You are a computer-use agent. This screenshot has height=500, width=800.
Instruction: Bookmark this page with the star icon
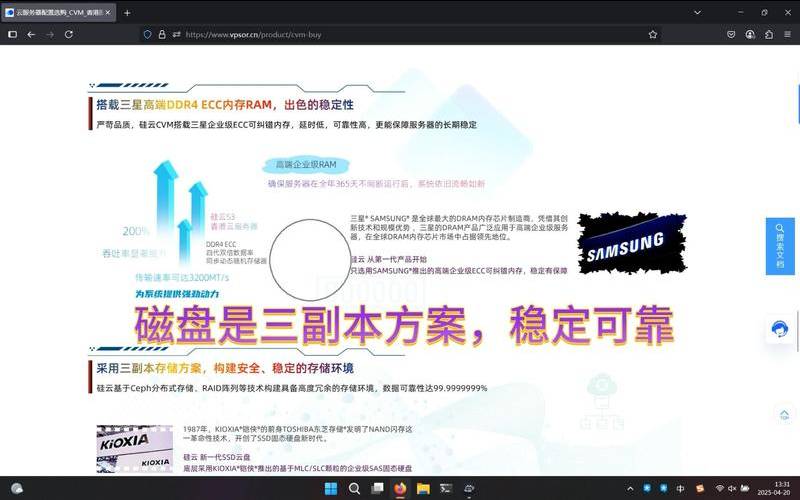click(x=653, y=34)
